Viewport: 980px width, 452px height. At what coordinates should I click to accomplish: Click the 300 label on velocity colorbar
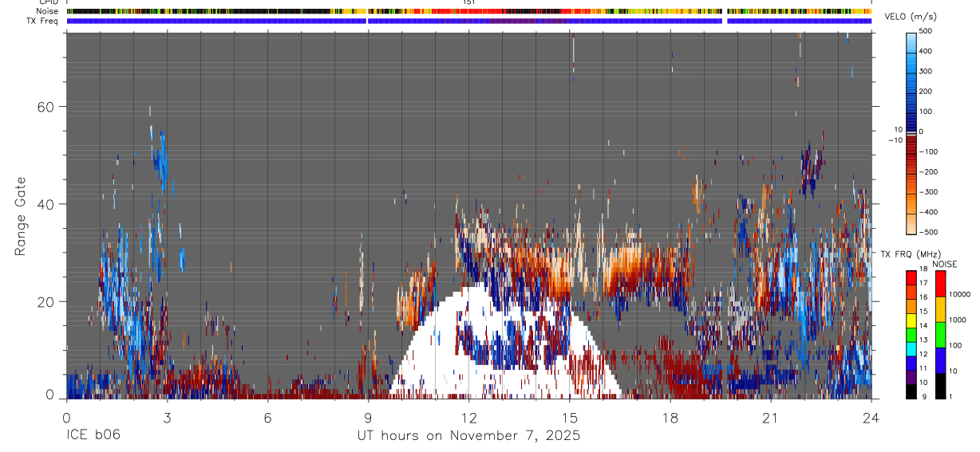click(x=926, y=71)
